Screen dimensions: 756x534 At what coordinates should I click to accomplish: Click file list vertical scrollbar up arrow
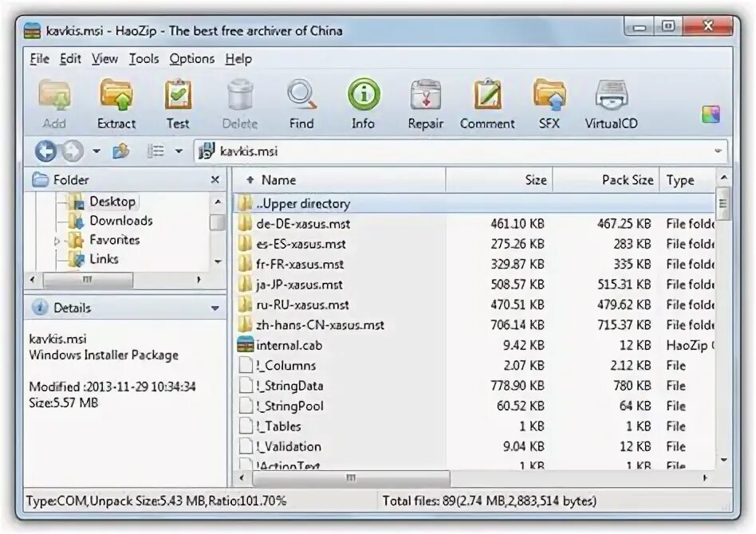point(723,178)
